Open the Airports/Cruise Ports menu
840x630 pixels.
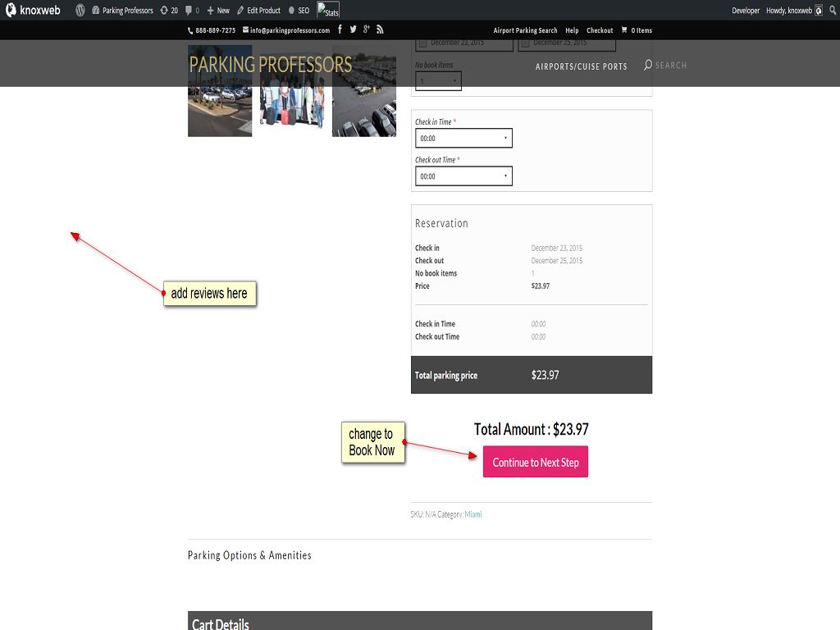coord(582,66)
